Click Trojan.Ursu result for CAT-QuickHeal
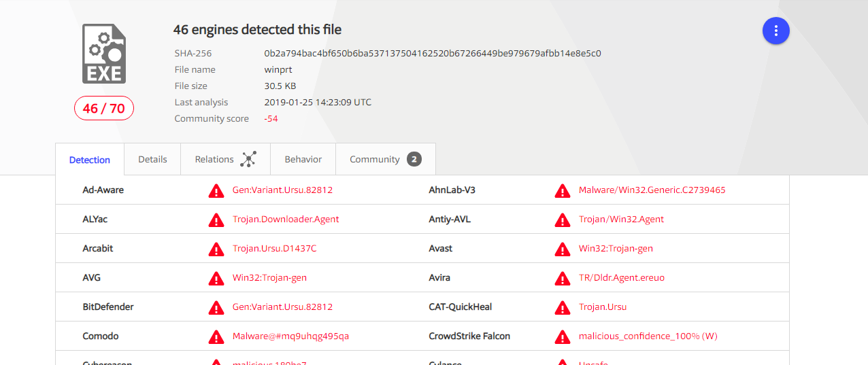 click(603, 307)
